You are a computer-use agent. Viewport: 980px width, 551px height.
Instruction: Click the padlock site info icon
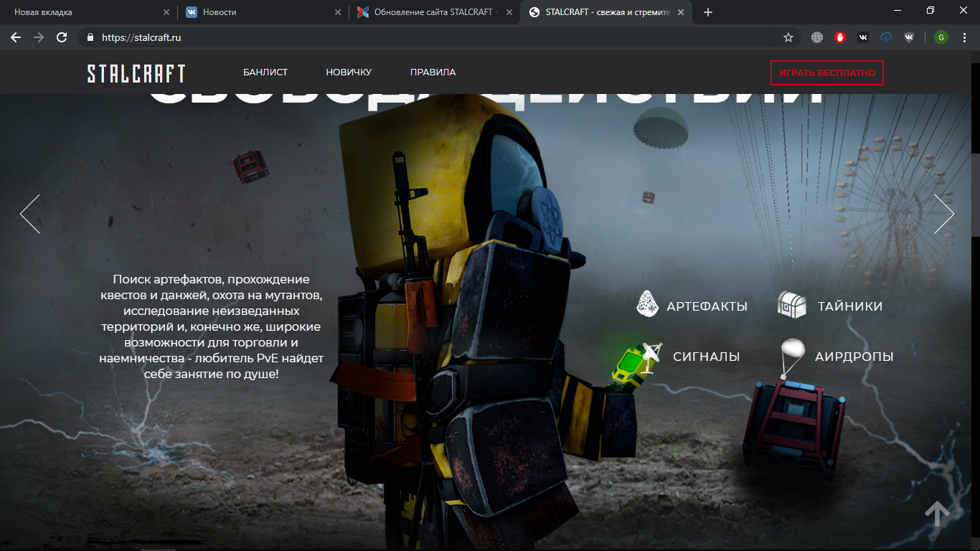90,37
